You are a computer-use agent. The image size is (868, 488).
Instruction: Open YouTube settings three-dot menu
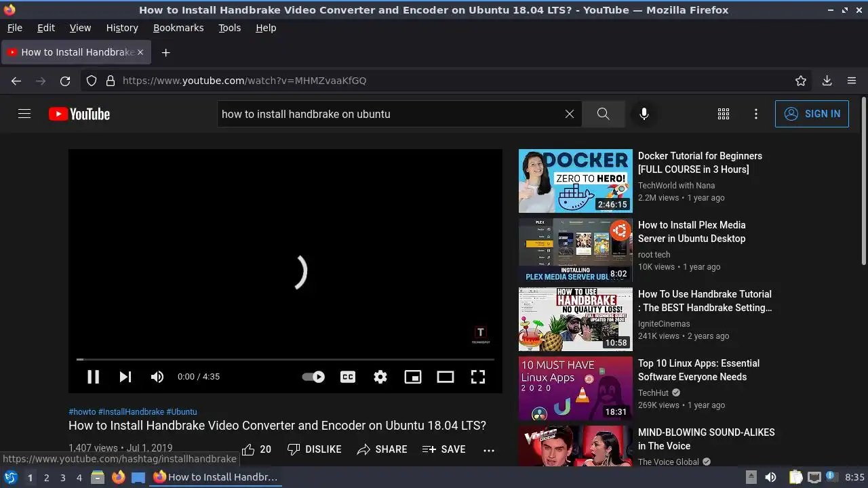tap(756, 114)
